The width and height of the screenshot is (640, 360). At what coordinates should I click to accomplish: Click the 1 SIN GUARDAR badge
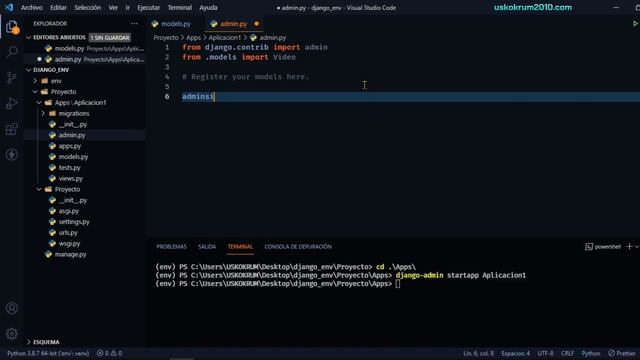pos(110,38)
